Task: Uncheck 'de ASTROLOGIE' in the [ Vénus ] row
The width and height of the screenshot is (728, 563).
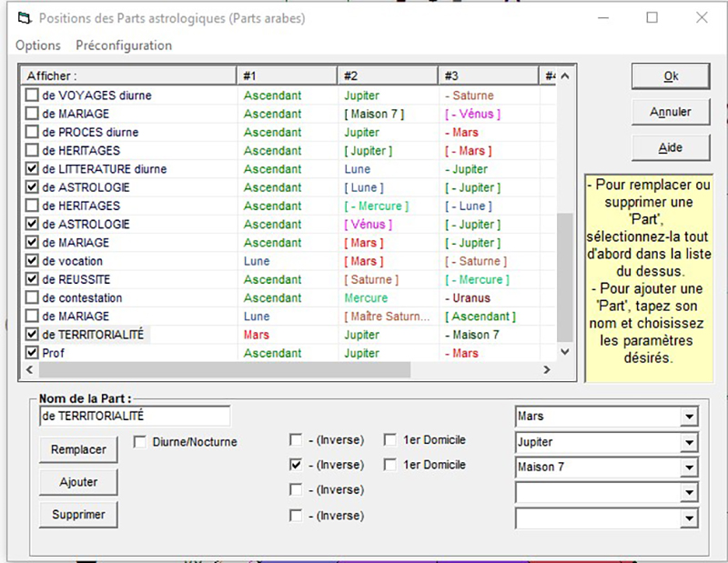Action: (x=32, y=224)
